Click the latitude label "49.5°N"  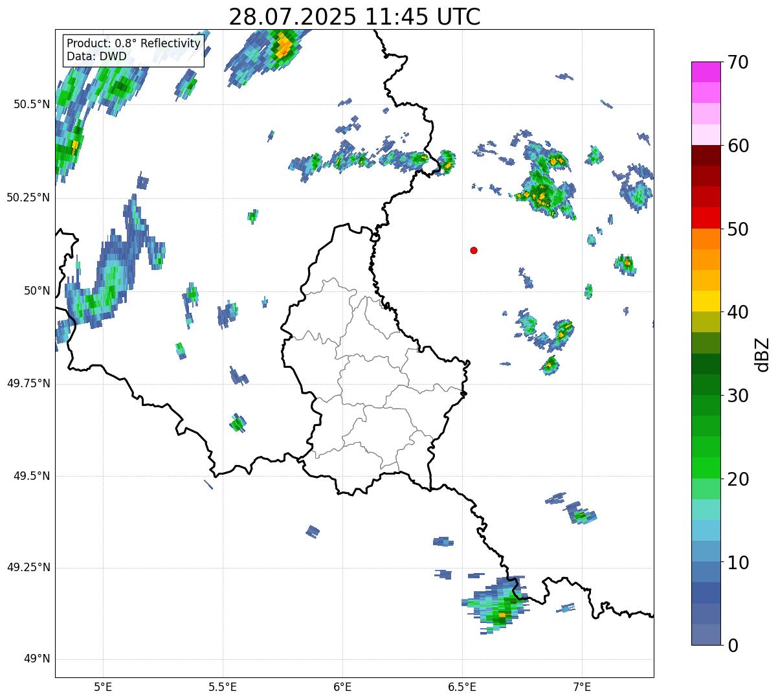point(32,476)
